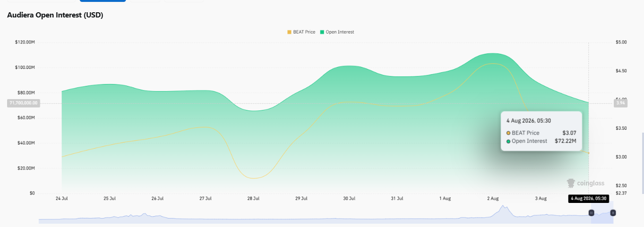Click the $3.07 BEAT Price tooltip value
The height and width of the screenshot is (227, 644).
tap(569, 133)
